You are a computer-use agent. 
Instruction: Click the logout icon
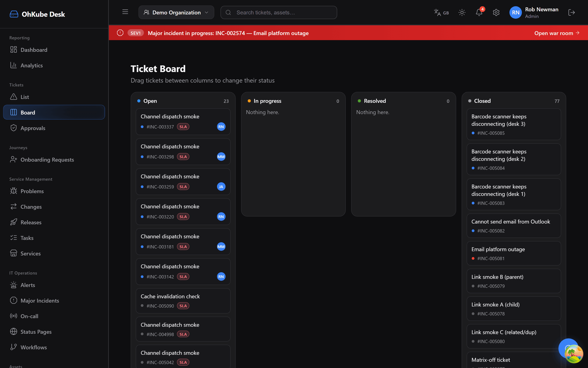571,12
